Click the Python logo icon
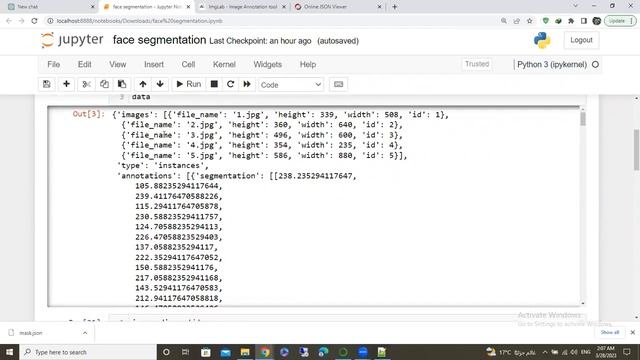640x360 pixels. 542,40
